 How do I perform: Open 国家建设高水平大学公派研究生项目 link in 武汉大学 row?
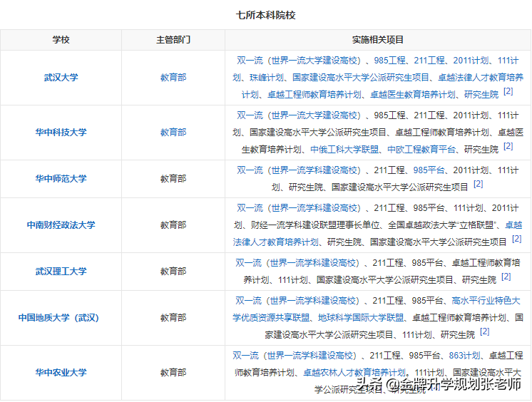(x=361, y=78)
